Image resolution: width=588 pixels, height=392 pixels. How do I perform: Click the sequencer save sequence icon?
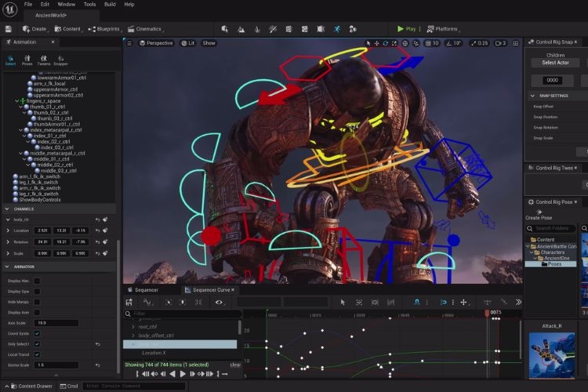pos(129,302)
